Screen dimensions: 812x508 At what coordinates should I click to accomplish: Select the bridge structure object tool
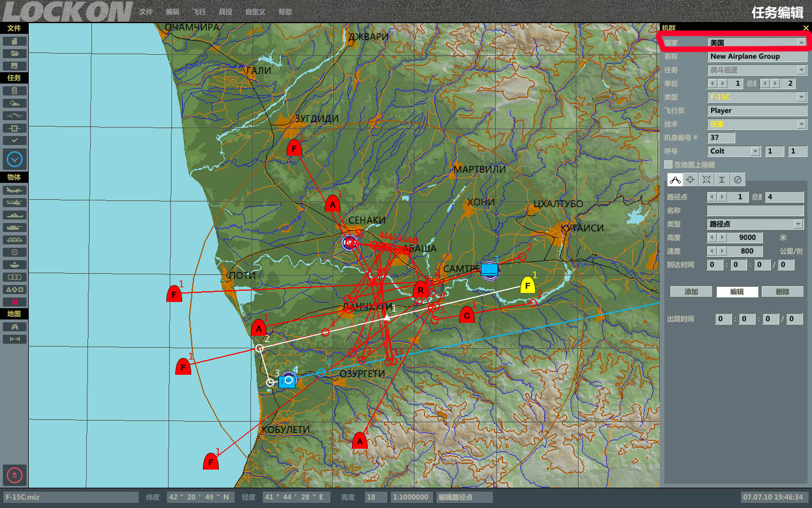[x=15, y=240]
